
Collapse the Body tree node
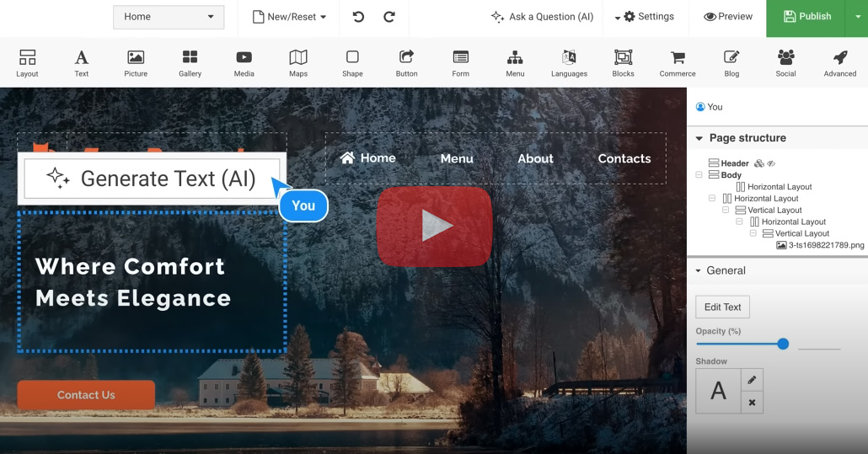coord(699,174)
